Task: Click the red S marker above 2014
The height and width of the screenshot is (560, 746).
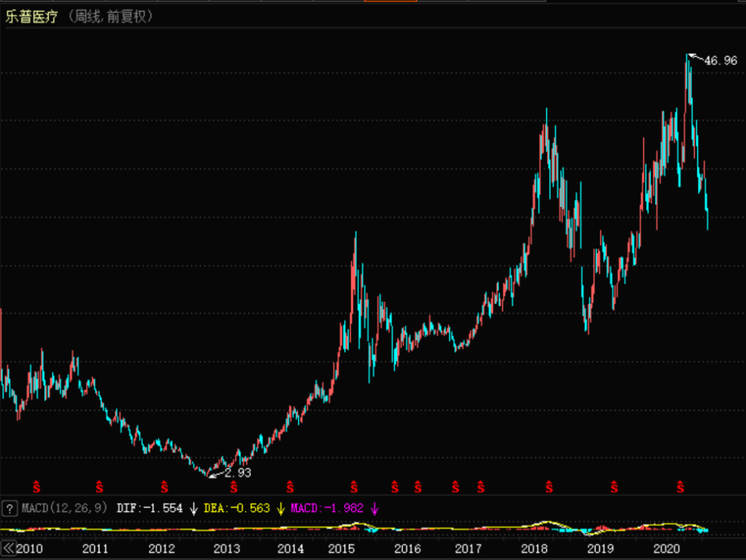Action: tap(290, 487)
